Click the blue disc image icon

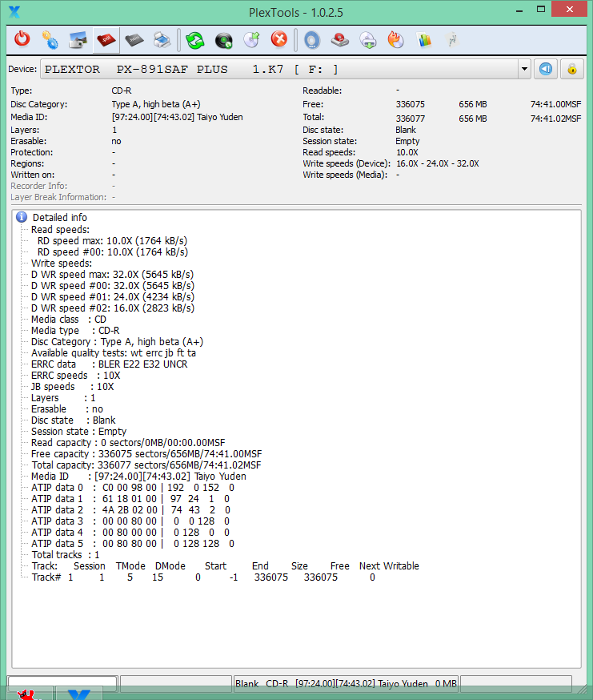(312, 40)
